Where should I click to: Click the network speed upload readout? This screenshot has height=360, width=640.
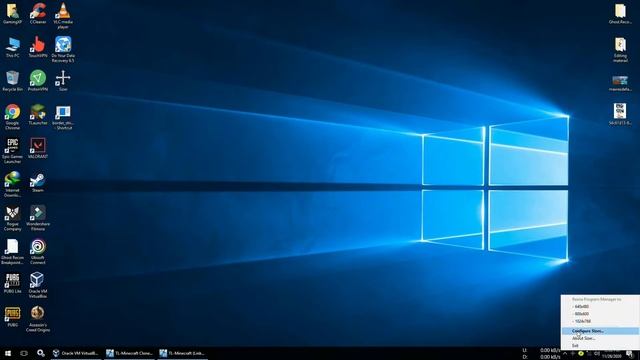point(541,350)
